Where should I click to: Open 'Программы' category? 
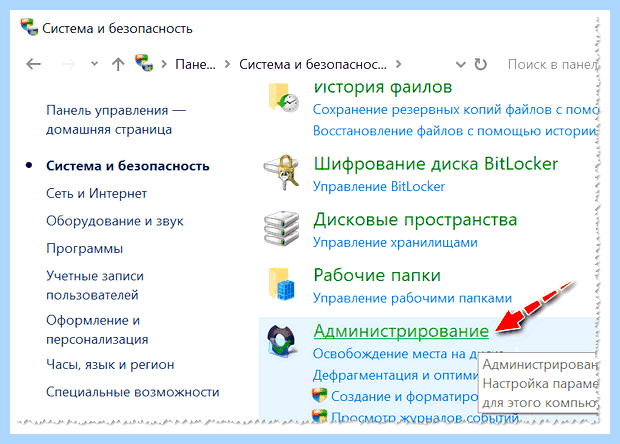pos(85,249)
